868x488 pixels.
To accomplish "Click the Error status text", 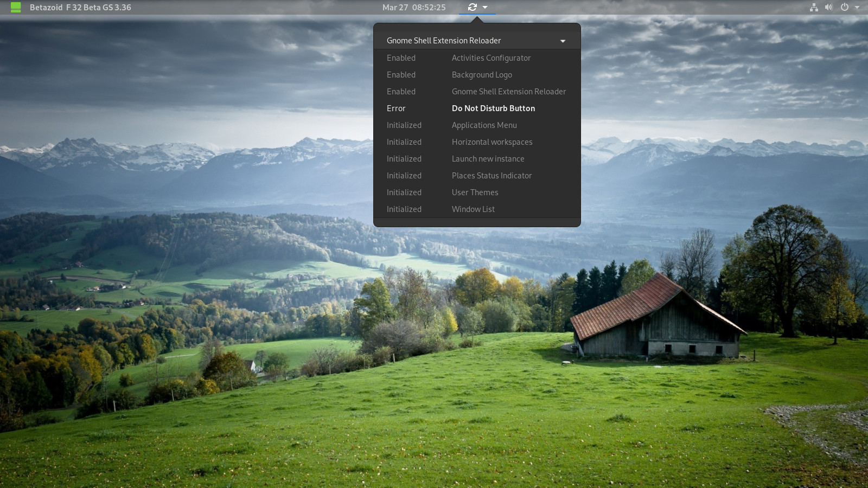I will pyautogui.click(x=396, y=108).
